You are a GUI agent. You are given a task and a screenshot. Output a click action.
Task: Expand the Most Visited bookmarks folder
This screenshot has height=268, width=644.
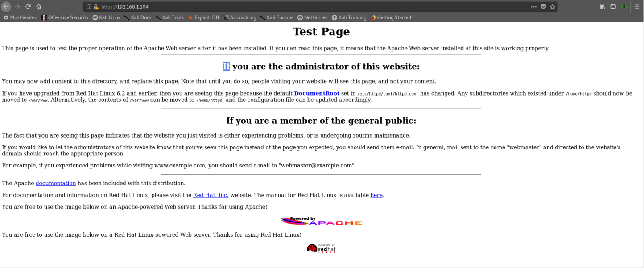click(x=20, y=17)
